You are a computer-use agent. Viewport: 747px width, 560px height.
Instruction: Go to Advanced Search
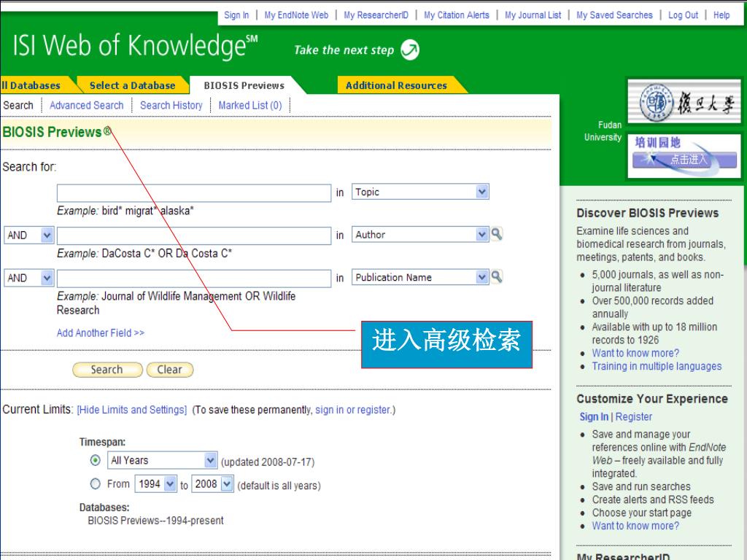click(x=86, y=105)
